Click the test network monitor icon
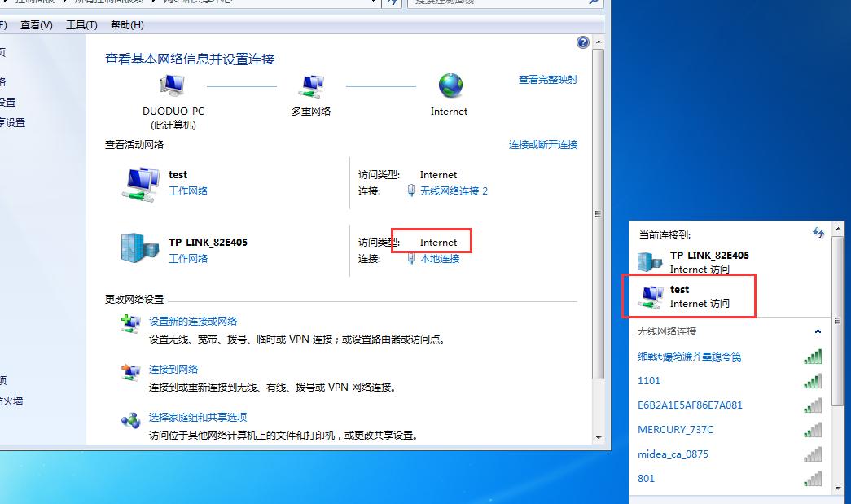Image resolution: width=851 pixels, height=504 pixels. (140, 181)
